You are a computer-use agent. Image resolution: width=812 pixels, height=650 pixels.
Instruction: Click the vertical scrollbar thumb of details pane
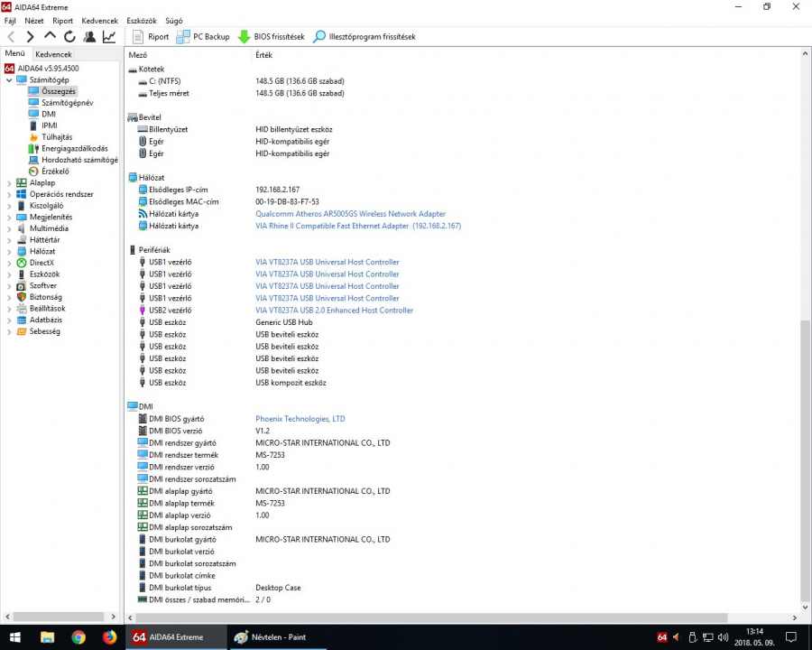805,459
